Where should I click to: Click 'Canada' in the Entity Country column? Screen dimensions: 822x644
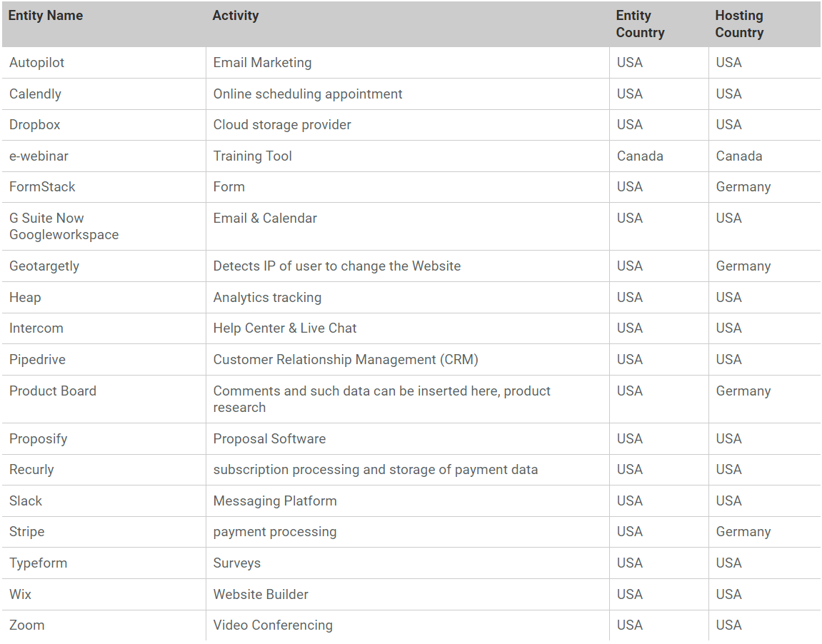coord(640,156)
